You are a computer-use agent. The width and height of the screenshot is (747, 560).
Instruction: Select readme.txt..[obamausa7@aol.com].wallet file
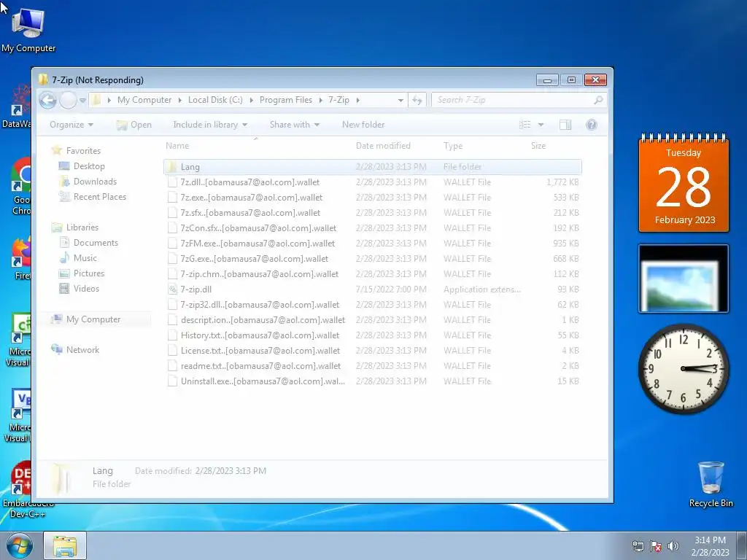(x=373, y=366)
